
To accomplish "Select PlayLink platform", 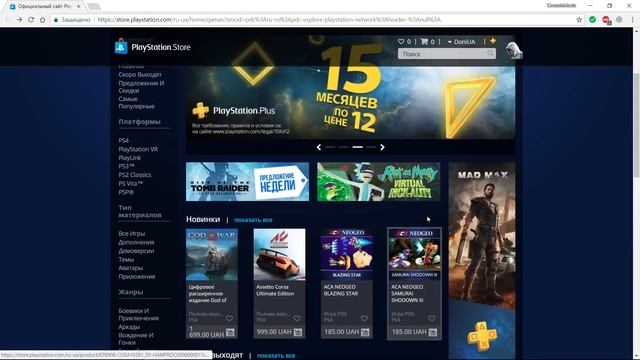I will 130,158.
